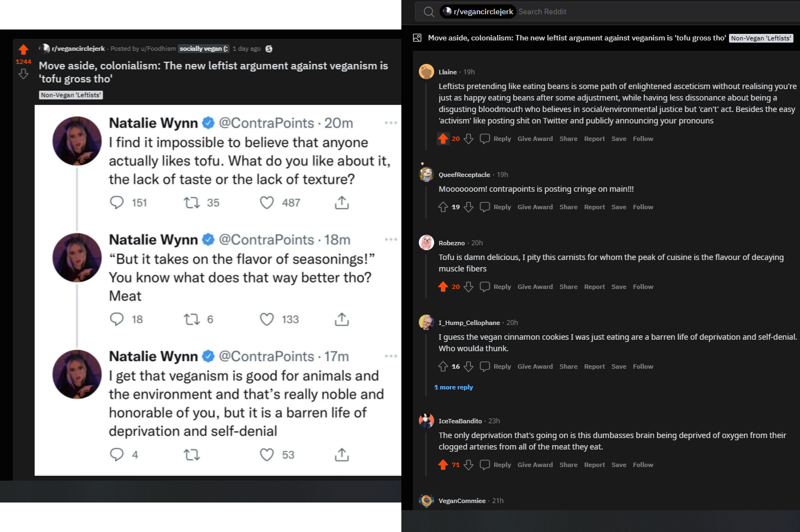Screen dimensions: 800x532
Task: Click the 'socially vegan' user flair
Action: [x=204, y=49]
